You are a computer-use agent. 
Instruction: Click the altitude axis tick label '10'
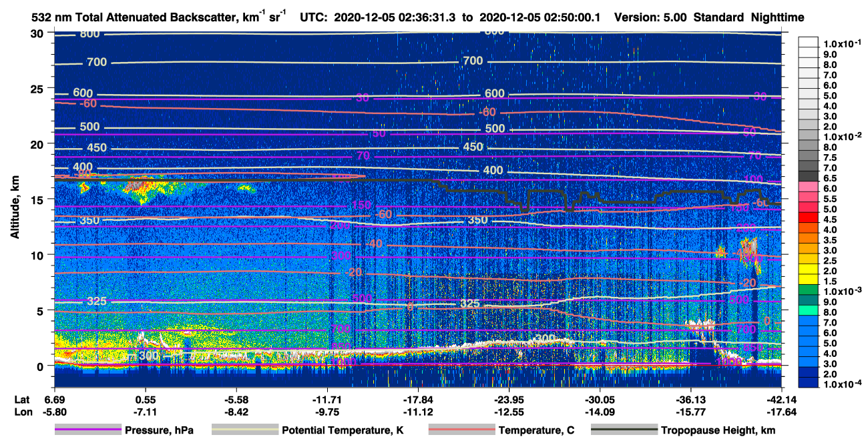38,255
